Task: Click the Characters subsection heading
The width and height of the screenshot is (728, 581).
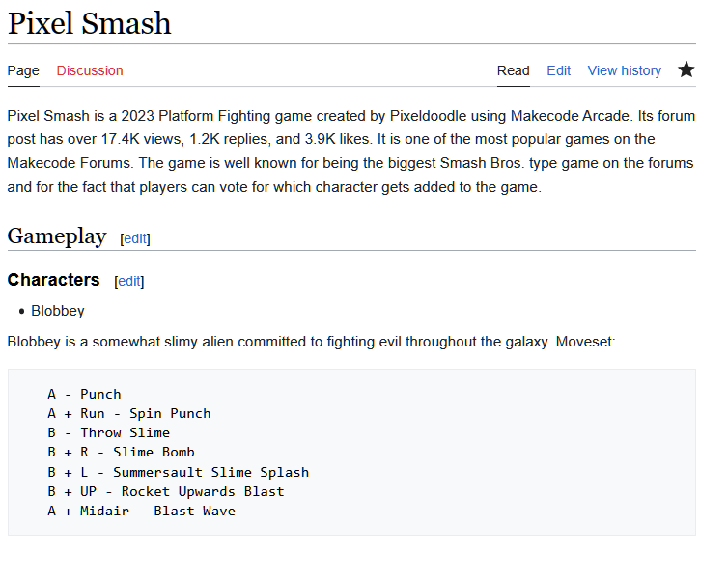Action: tap(53, 280)
